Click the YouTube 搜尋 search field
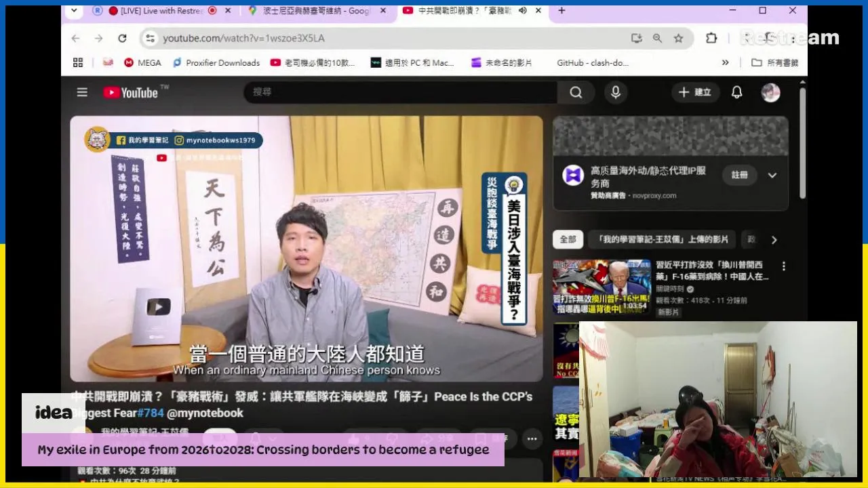Screen dimensions: 868x488 [400, 92]
